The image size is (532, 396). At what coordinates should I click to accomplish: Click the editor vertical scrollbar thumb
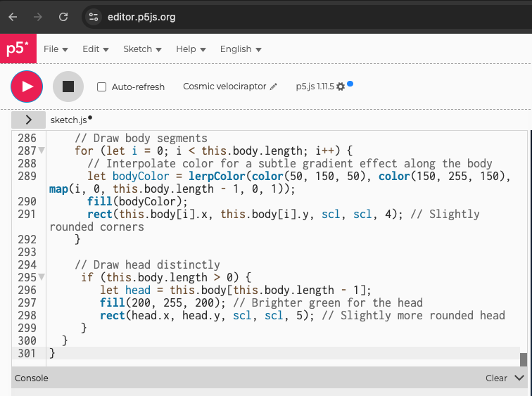(524, 359)
